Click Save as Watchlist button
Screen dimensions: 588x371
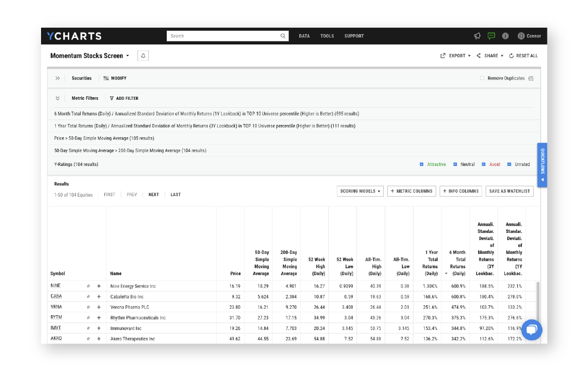click(x=509, y=191)
